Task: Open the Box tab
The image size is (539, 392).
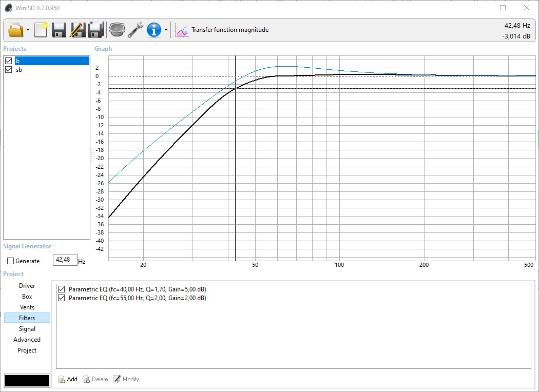Action: (27, 297)
